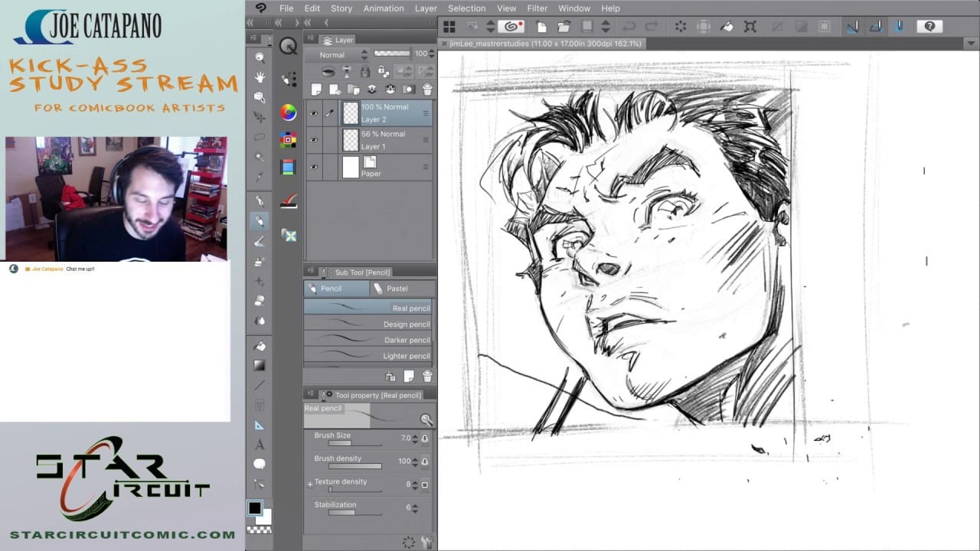Toggle Paper layer visibility
Image resolution: width=980 pixels, height=551 pixels.
[x=313, y=167]
